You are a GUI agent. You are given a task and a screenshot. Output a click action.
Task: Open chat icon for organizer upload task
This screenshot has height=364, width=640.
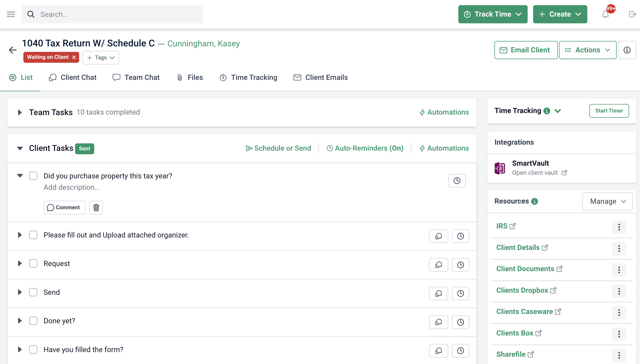pos(439,236)
